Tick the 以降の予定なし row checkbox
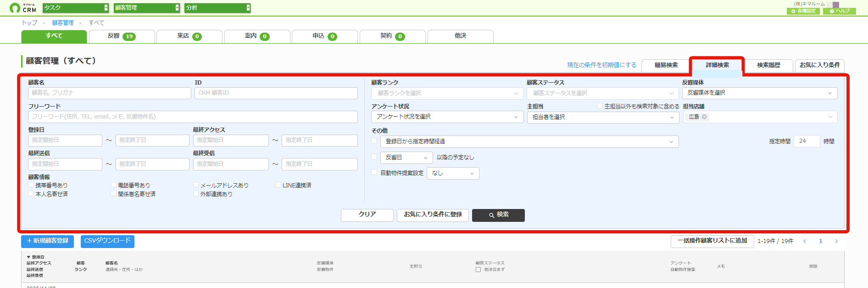This screenshot has height=288, width=868. 374,157
